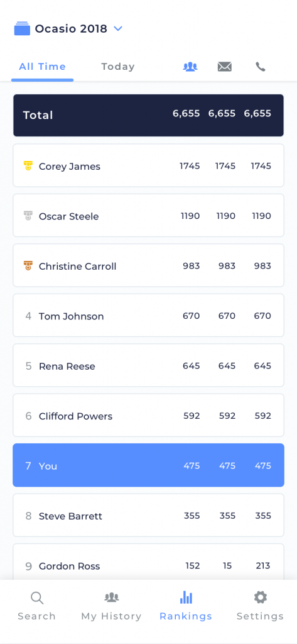Select the people group column icon

(x=190, y=67)
